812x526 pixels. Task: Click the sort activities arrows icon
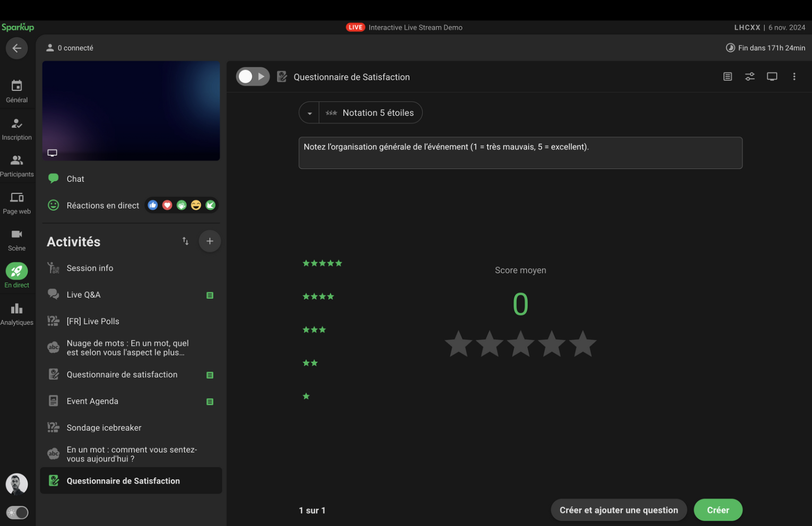tap(185, 241)
